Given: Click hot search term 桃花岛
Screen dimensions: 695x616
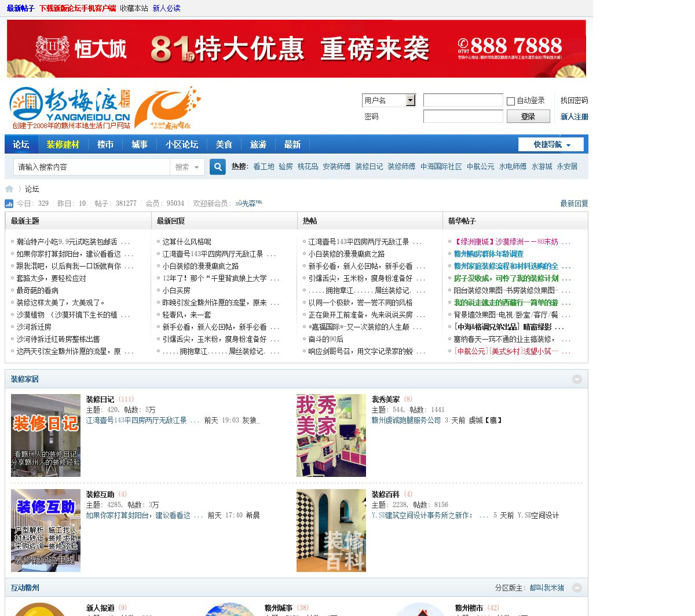Looking at the screenshot, I should [308, 166].
